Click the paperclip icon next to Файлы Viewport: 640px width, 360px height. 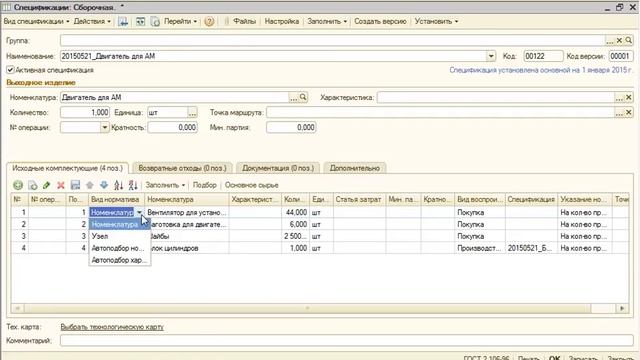[x=227, y=21]
